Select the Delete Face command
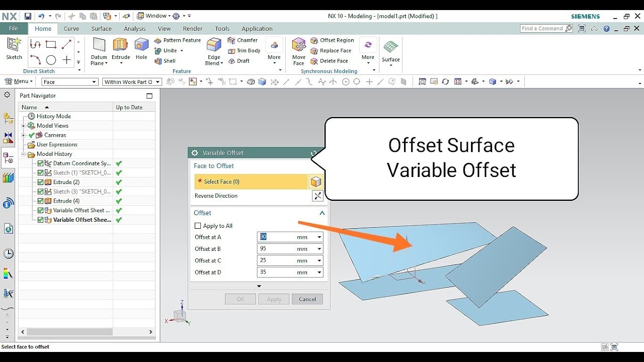 coord(329,61)
